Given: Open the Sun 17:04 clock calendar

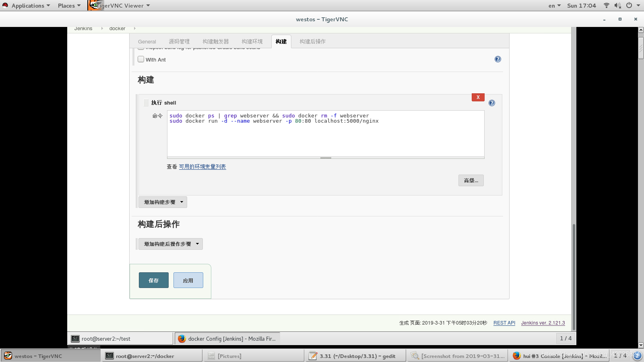Looking at the screenshot, I should 582,6.
